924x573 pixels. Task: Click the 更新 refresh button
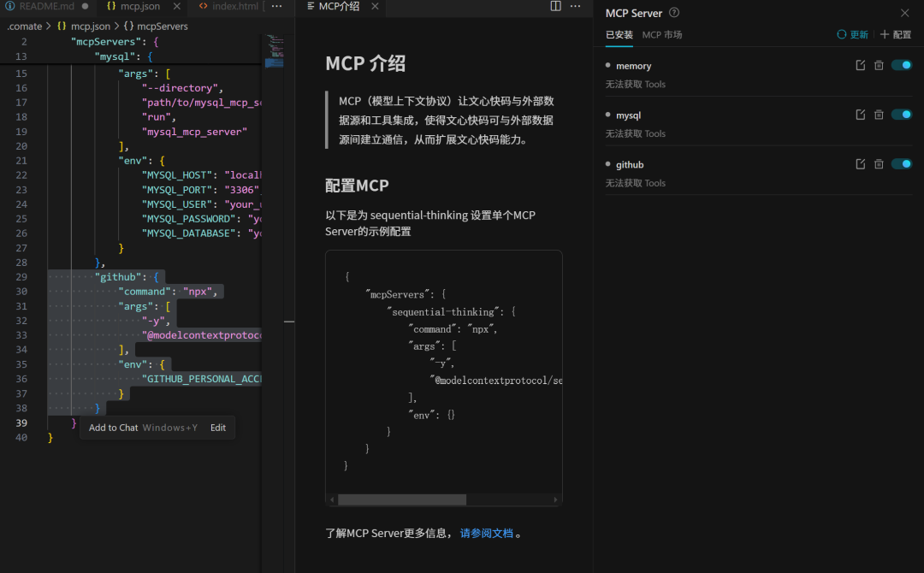(x=852, y=35)
